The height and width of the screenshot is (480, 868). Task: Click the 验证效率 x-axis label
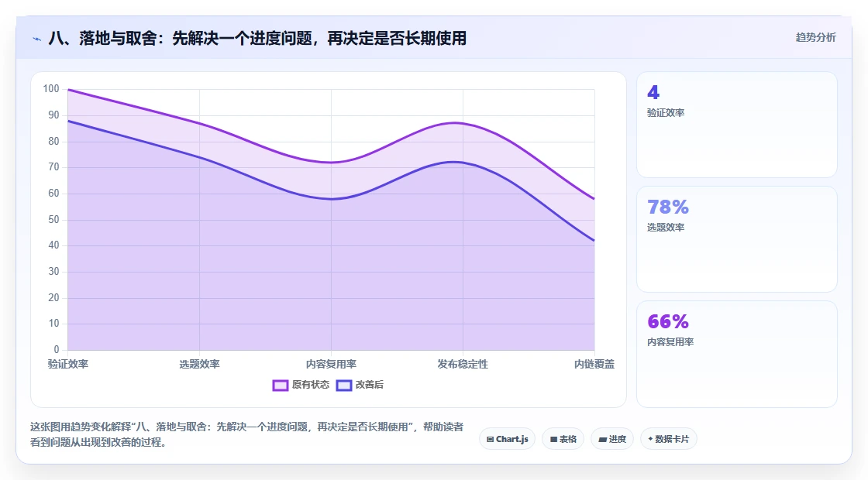(68, 365)
